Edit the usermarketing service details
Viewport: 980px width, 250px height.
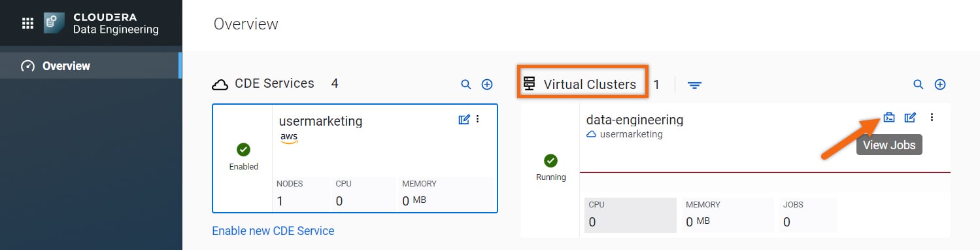[464, 119]
